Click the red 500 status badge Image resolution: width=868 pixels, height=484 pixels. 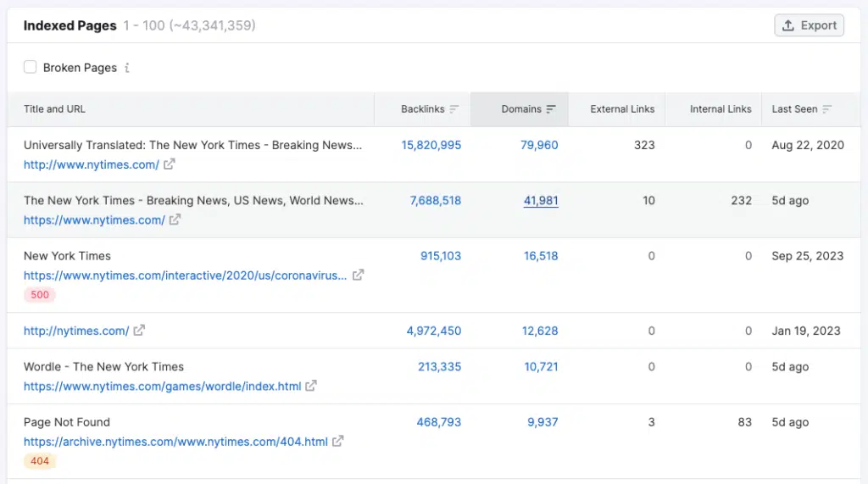click(x=39, y=295)
